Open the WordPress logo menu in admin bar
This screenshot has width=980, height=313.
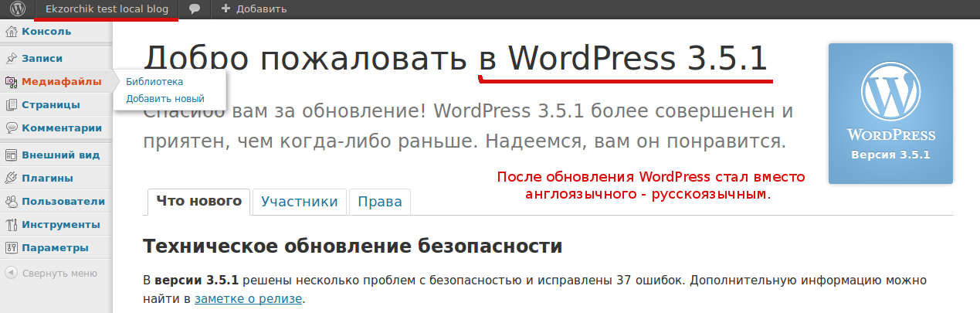pyautogui.click(x=18, y=9)
